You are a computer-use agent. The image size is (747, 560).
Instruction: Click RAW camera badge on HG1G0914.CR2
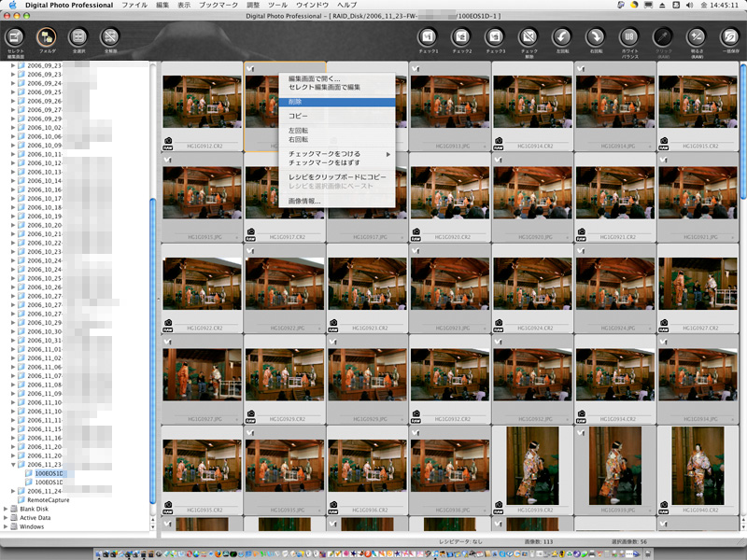point(499,144)
